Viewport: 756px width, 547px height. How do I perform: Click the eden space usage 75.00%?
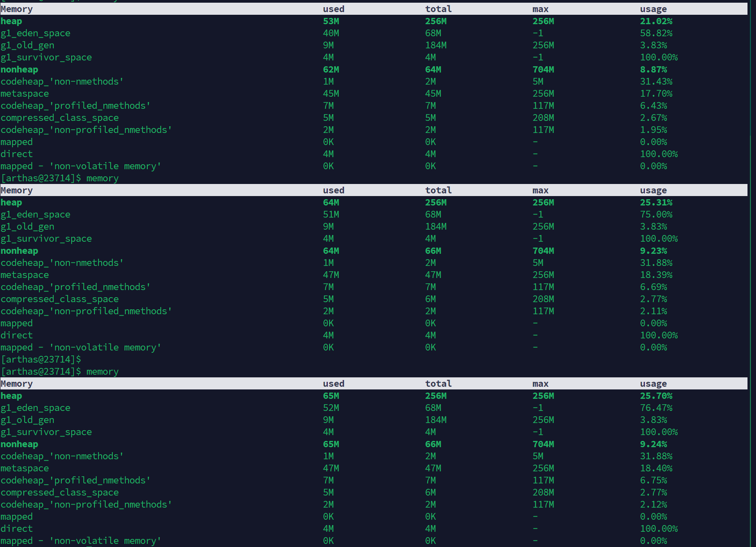pyautogui.click(x=656, y=214)
